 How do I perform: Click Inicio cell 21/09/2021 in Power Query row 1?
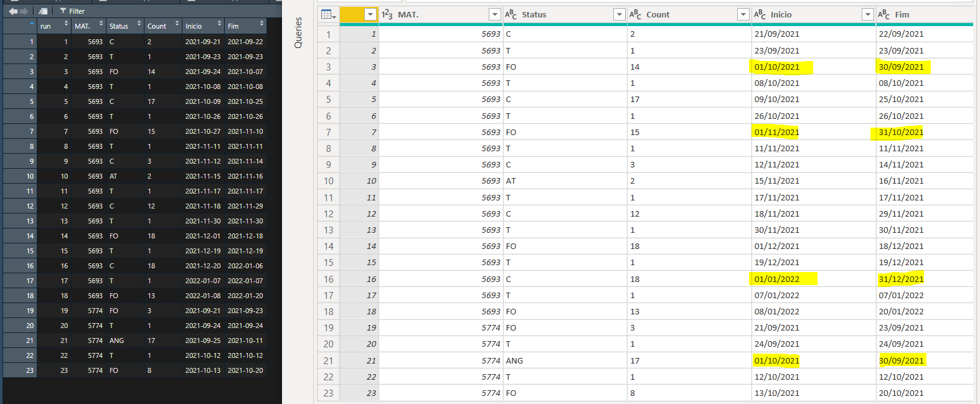[x=813, y=34]
